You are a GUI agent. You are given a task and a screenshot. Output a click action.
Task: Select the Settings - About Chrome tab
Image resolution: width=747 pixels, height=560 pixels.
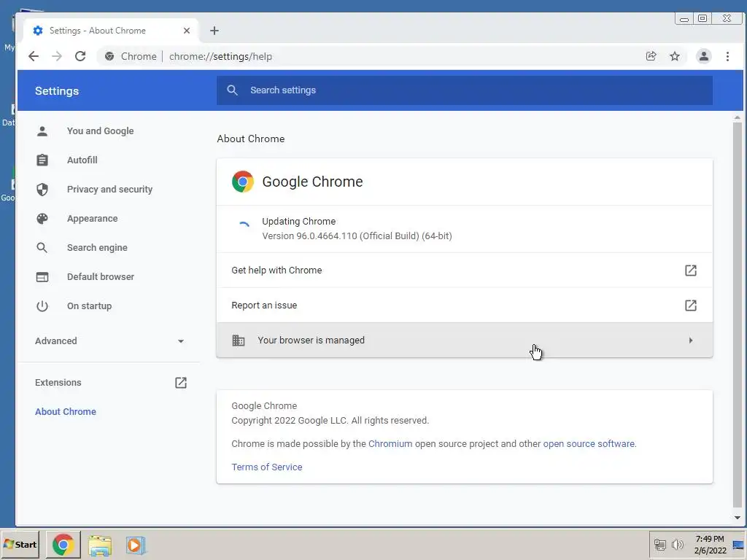pos(111,31)
